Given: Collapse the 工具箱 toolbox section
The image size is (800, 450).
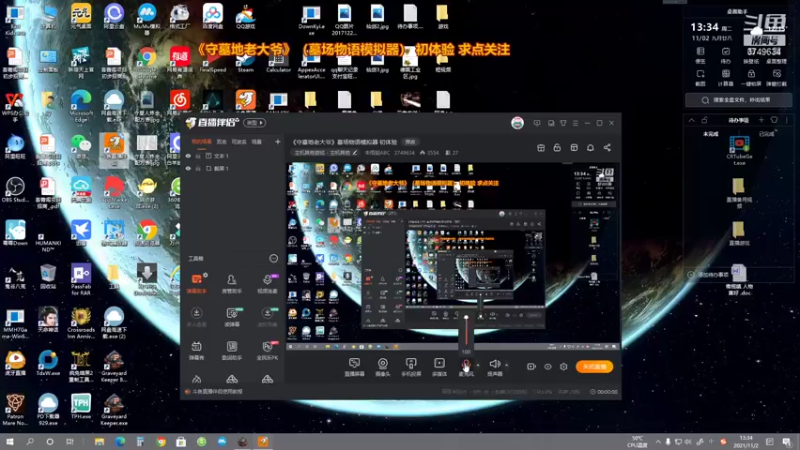Looking at the screenshot, I should (x=273, y=259).
